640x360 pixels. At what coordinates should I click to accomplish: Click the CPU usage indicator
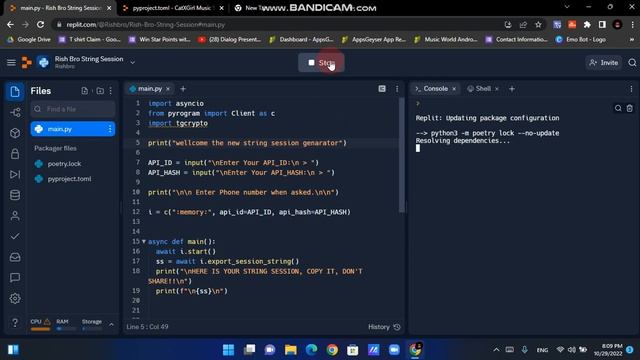pos(40,324)
